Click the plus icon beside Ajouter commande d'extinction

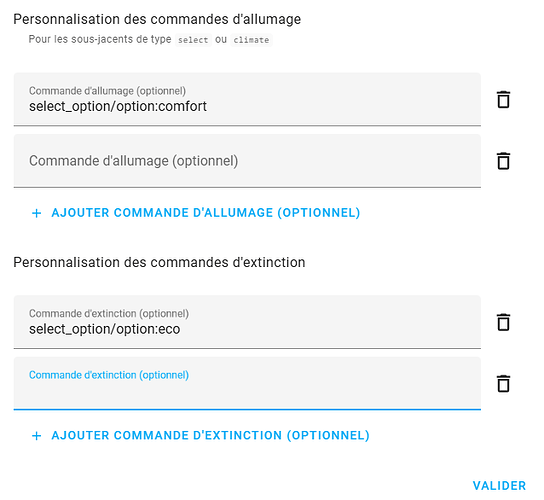tap(36, 436)
